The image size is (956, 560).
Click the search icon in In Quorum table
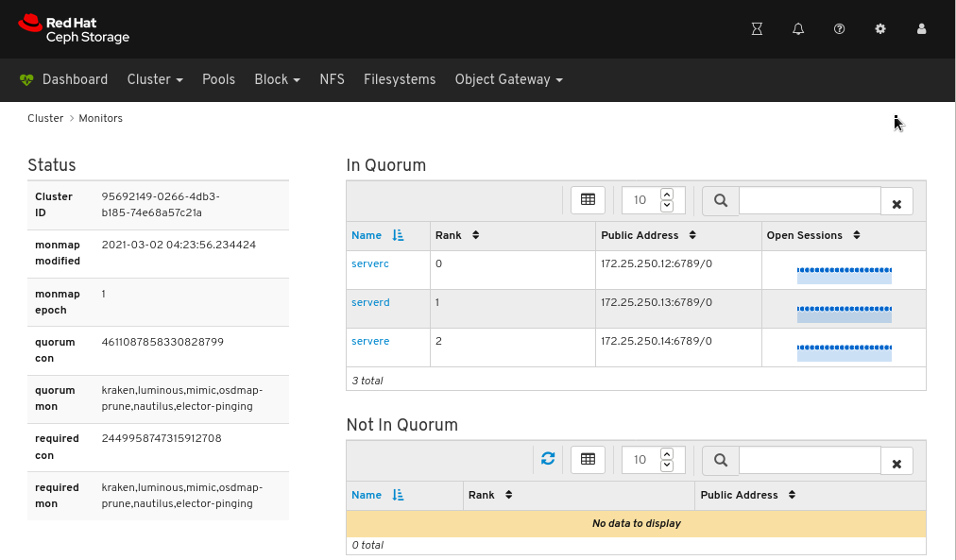pyautogui.click(x=721, y=200)
